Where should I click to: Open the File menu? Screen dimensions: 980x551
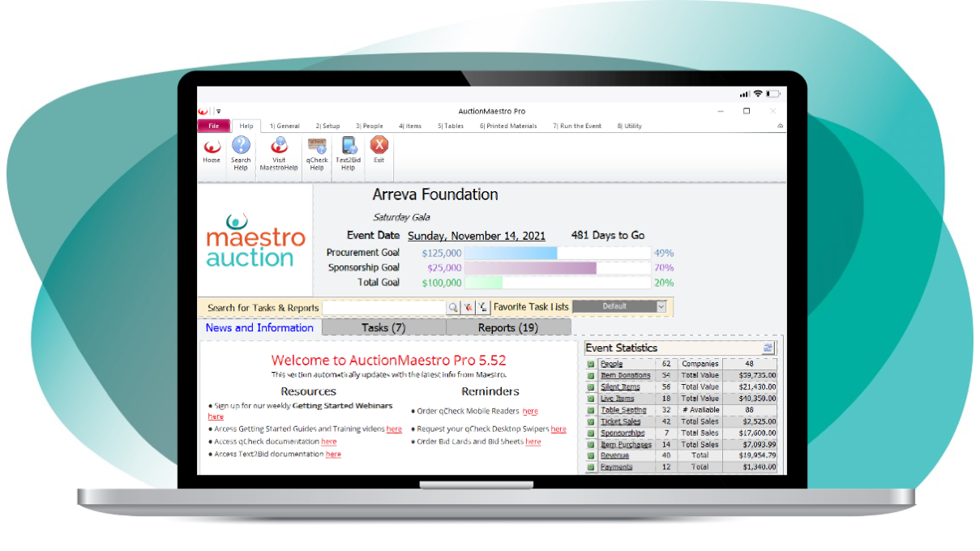tap(214, 126)
